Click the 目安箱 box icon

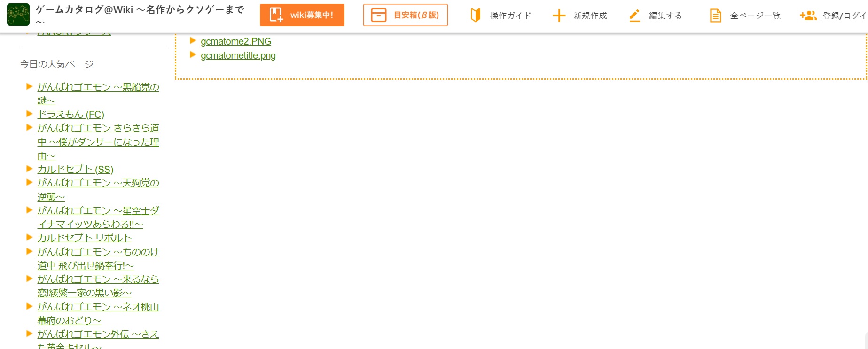coord(379,15)
